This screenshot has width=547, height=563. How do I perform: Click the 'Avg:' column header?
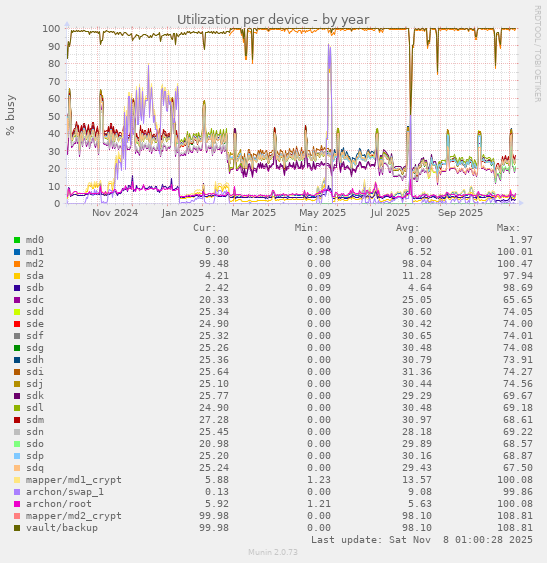coord(408,228)
